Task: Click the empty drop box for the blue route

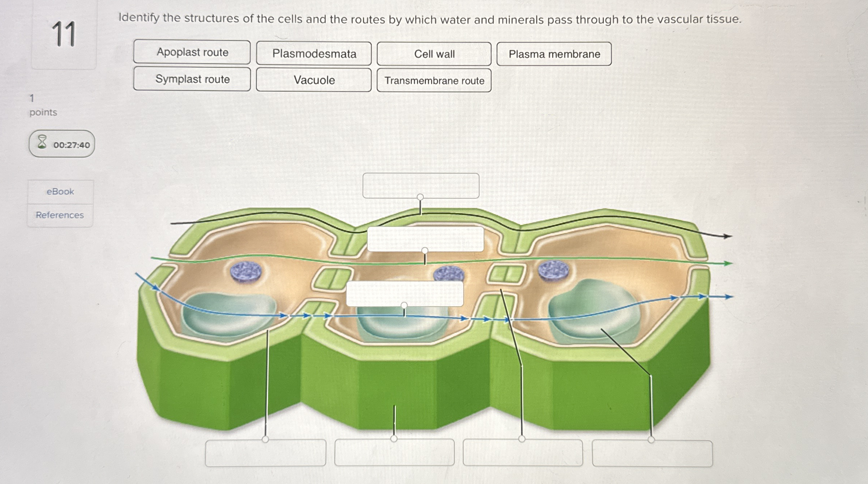Action: 405,294
